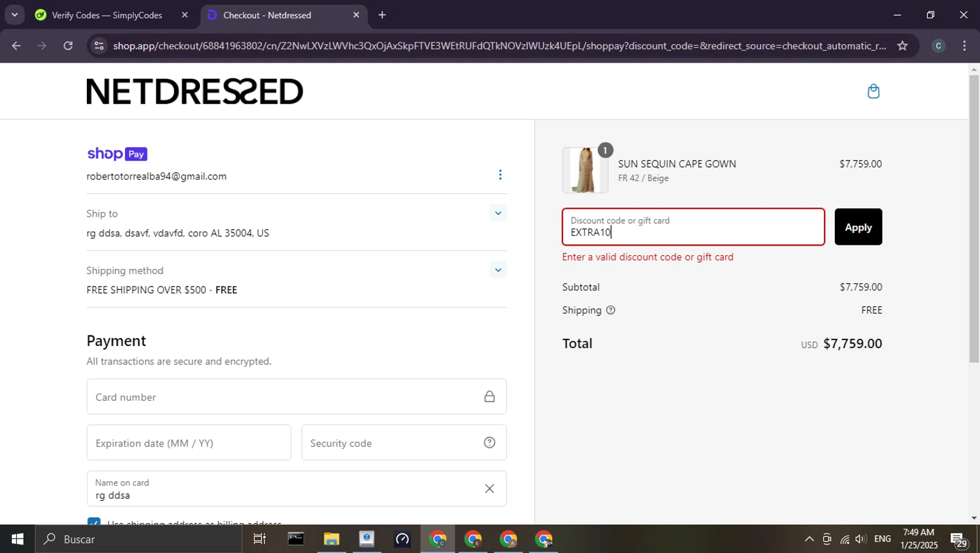Toggle use shipping address as billing checkbox
Viewport: 980px width, 553px height.
point(94,521)
